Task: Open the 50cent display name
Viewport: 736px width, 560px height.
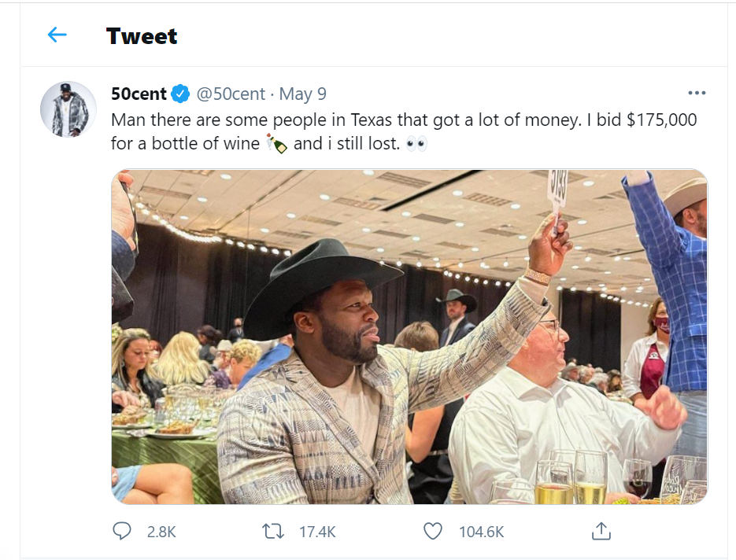Action: [138, 93]
